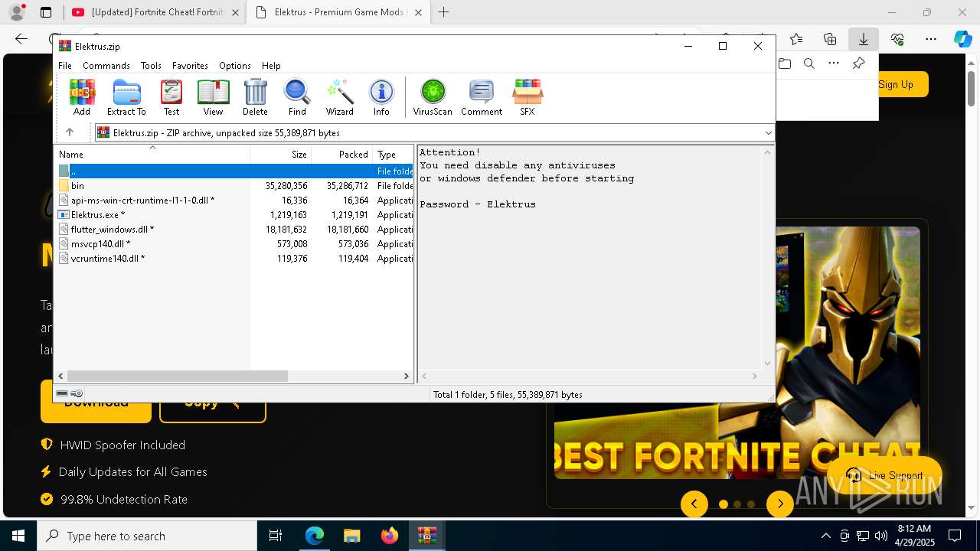Select msvcp140.dll file
Screen dimensions: 980x551
[234, 243]
